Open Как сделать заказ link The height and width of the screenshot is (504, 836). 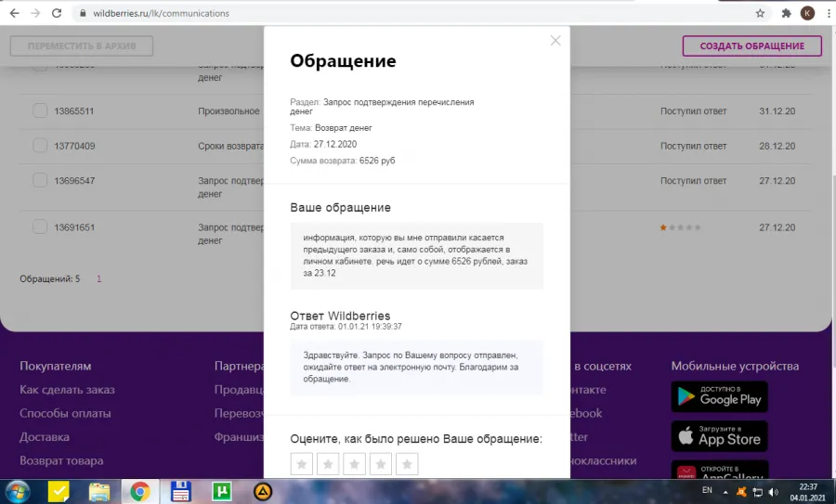point(67,390)
